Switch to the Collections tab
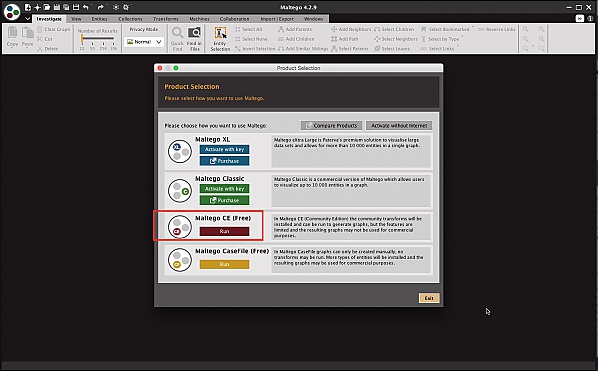 click(130, 19)
